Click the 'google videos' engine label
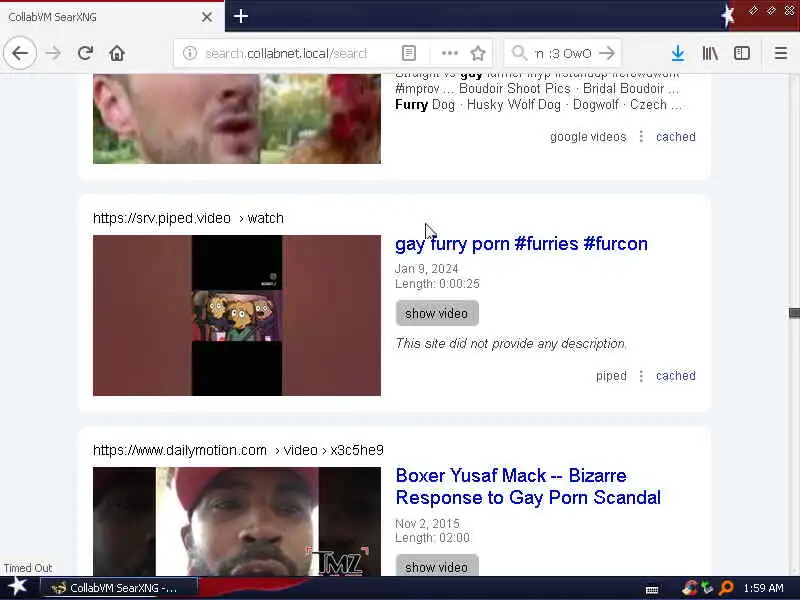The width and height of the screenshot is (800, 600). click(x=588, y=137)
